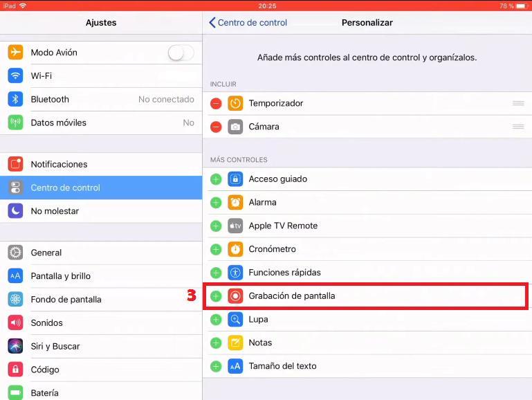The width and height of the screenshot is (532, 400).
Task: Tap the Notificaciones red icon
Action: 15,164
